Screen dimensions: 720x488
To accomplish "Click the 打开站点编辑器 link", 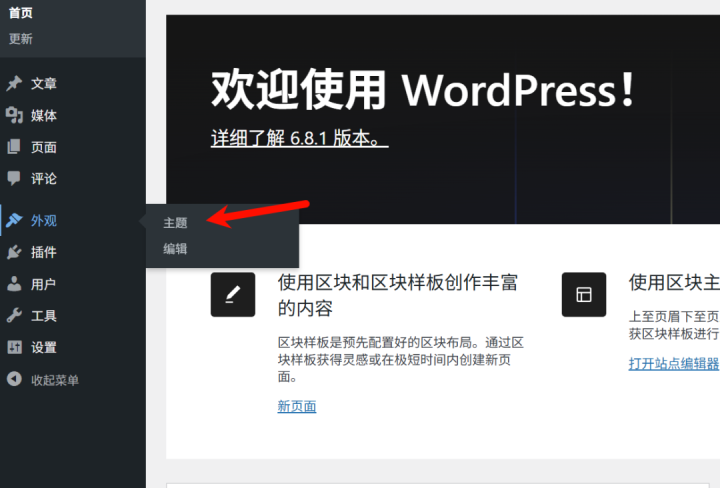I will pos(674,364).
